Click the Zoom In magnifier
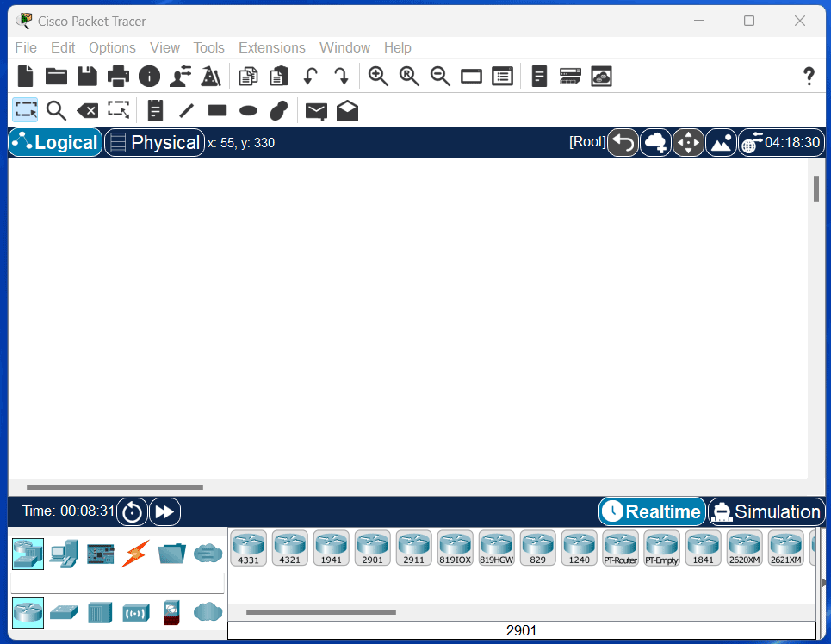 [378, 77]
